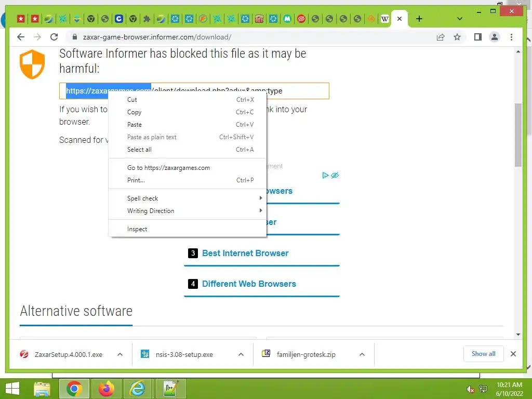Click the AdChoices triangle icon
This screenshot has width=532, height=399.
(325, 176)
